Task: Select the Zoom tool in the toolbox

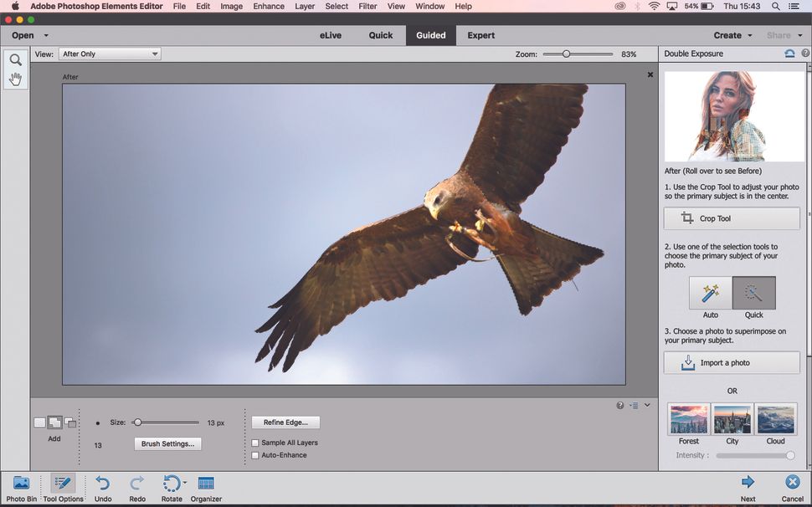Action: point(15,59)
